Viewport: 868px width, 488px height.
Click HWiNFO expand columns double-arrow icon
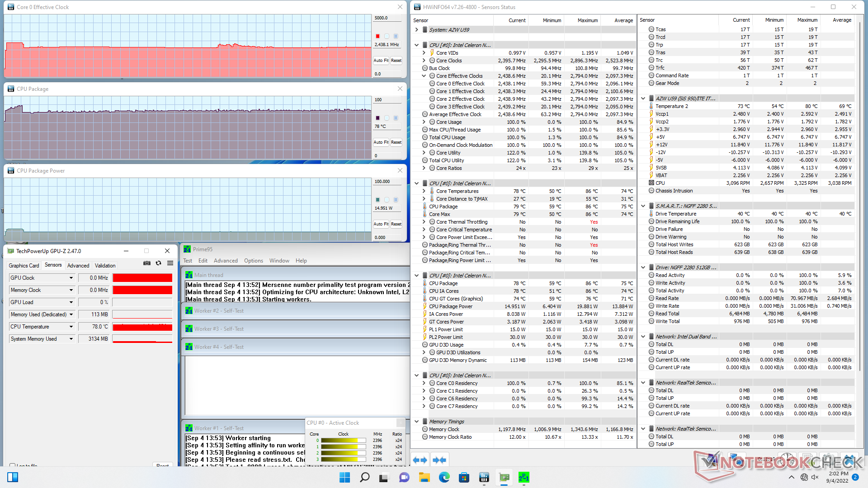pyautogui.click(x=420, y=460)
